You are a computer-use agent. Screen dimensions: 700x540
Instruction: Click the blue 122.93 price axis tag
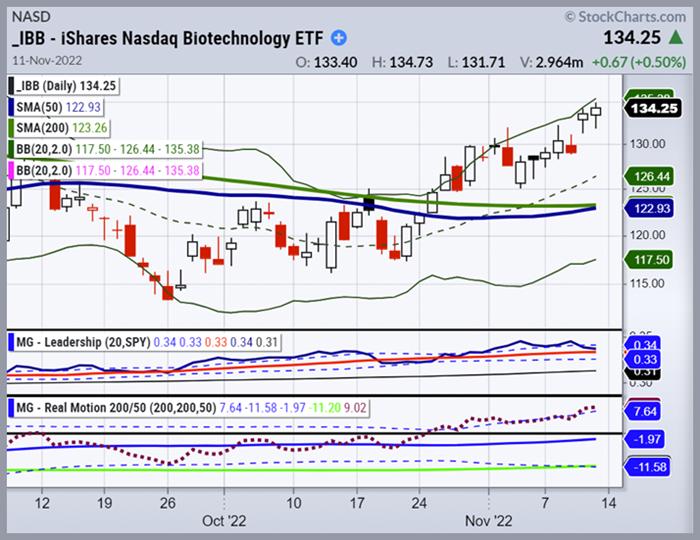[654, 208]
